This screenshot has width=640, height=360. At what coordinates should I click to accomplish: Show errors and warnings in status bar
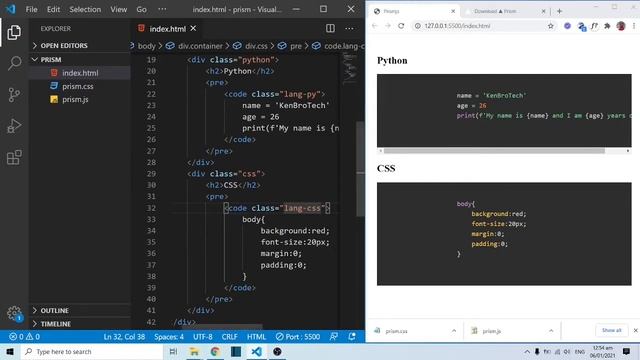click(x=24, y=337)
